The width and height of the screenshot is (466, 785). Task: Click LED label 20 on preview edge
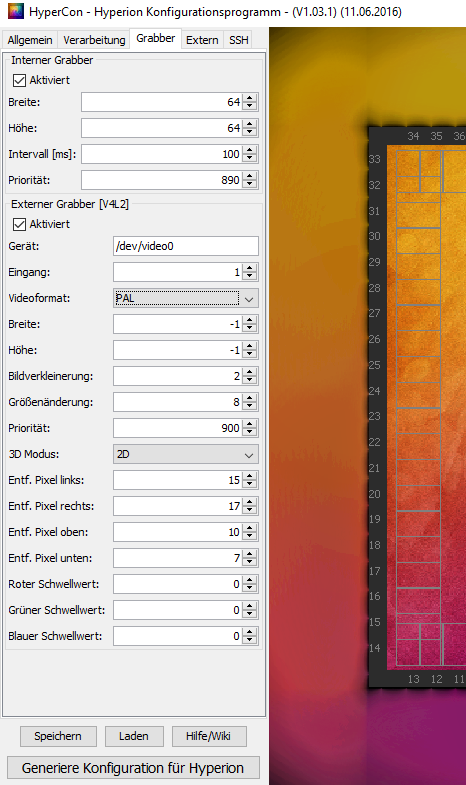point(374,494)
